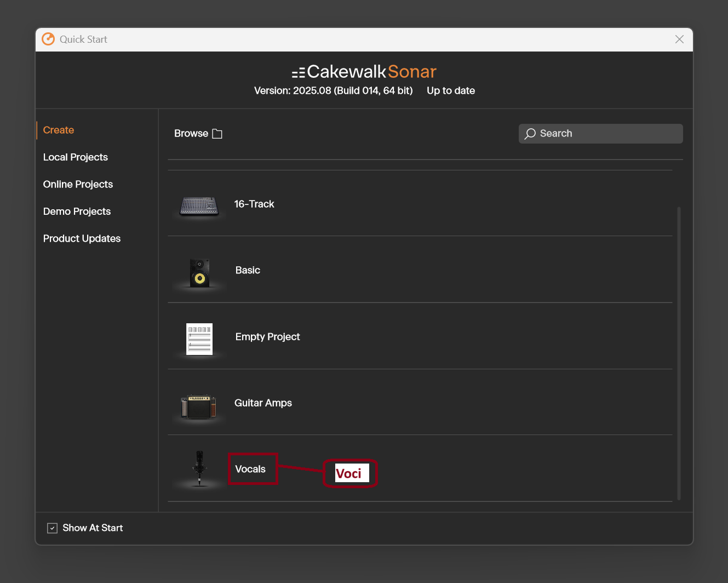Click the Version 2025.08 build text
This screenshot has height=583, width=728.
coord(333,91)
